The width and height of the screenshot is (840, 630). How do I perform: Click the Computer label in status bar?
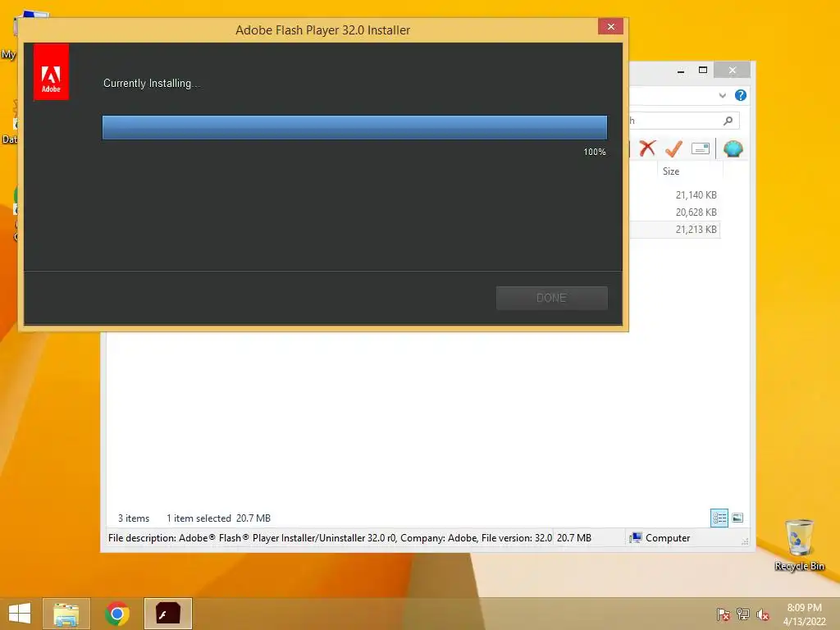[668, 538]
